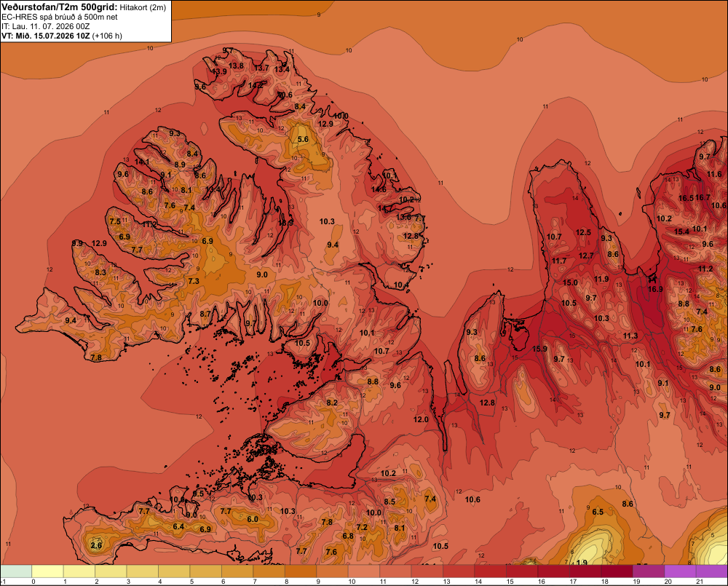Click the 5.6 temperature label on the map
Viewport: 728px width, 586px height.
(303, 139)
